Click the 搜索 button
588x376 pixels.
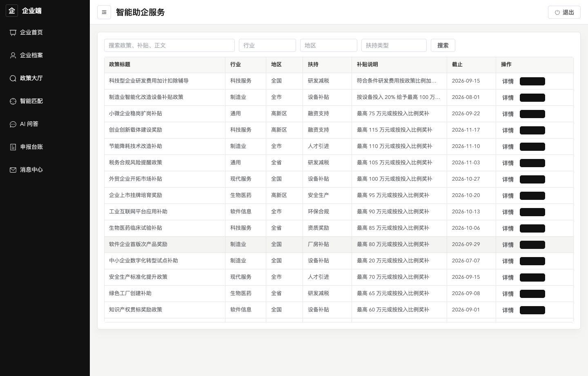(443, 45)
